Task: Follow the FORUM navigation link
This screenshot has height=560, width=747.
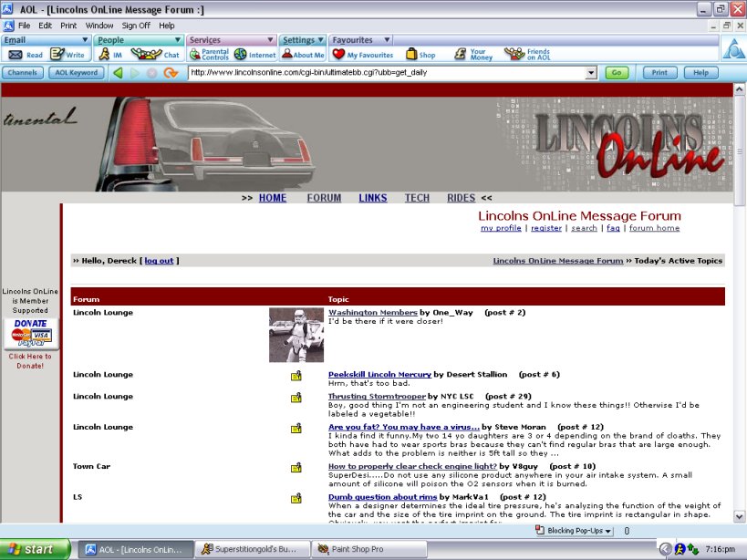Action: 324,198
